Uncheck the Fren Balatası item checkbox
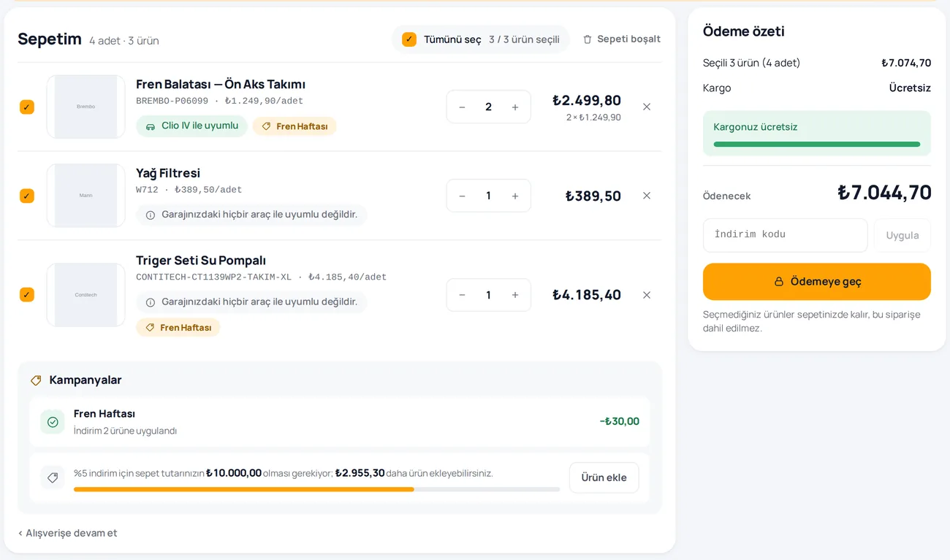 [x=27, y=107]
